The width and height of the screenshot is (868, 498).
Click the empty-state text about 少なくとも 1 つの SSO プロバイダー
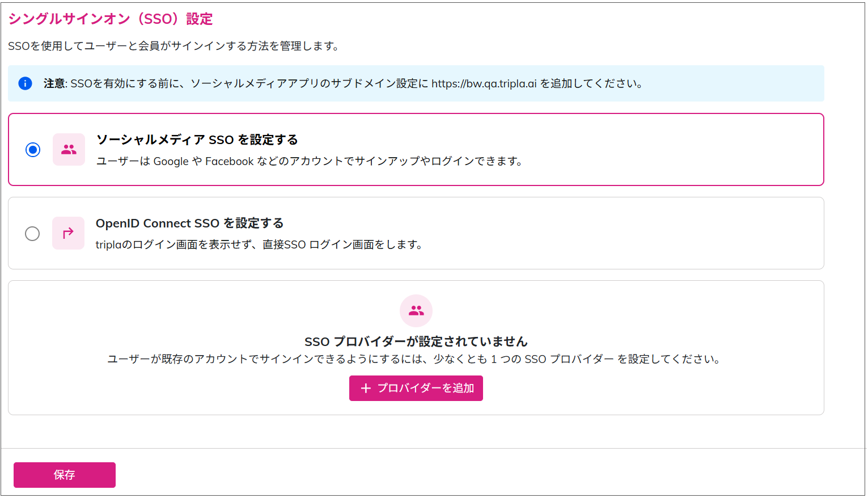(414, 359)
